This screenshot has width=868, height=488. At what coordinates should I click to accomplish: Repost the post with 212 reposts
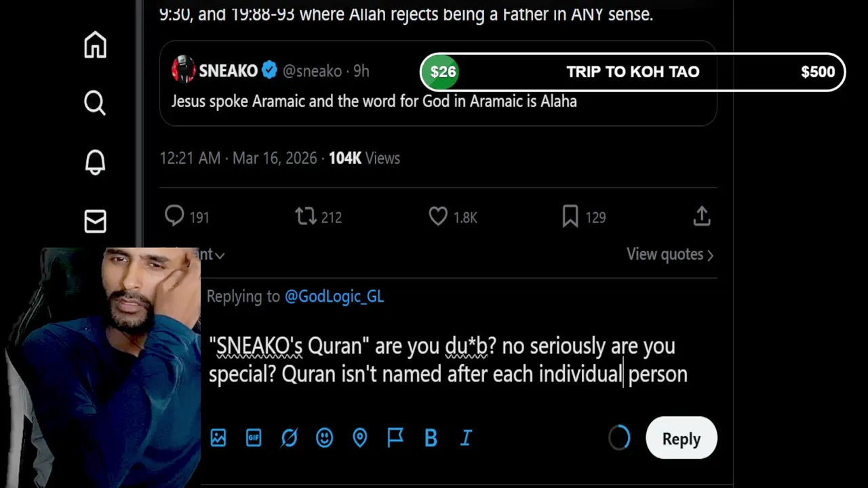click(306, 216)
